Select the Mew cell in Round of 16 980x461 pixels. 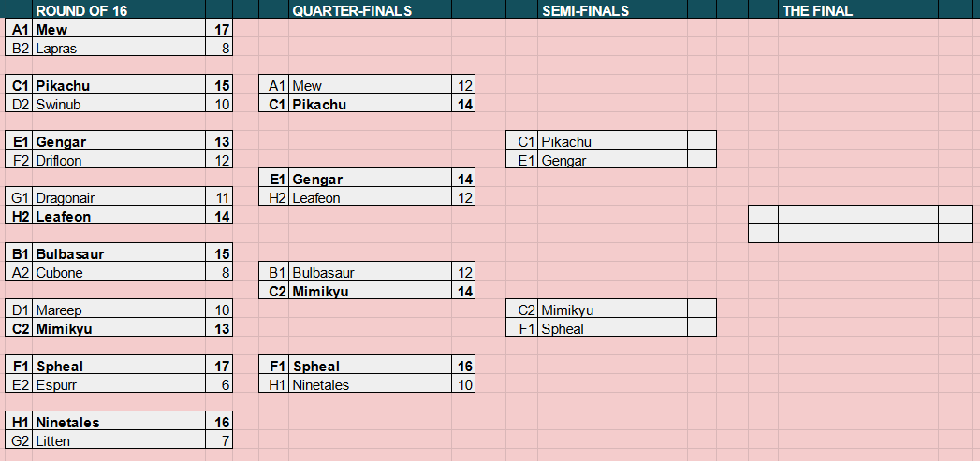click(119, 28)
